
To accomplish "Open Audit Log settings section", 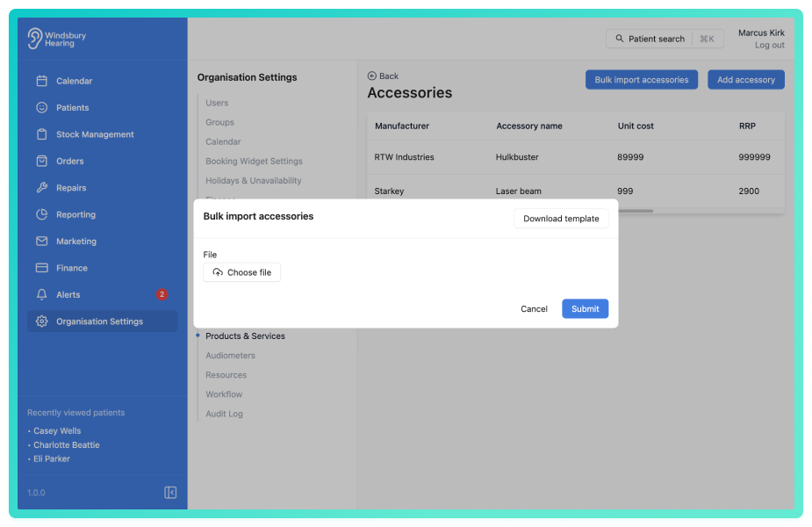I will tap(224, 414).
